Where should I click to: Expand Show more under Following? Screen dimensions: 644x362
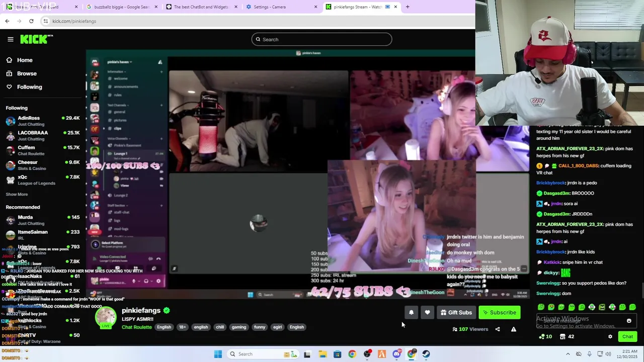(x=17, y=194)
